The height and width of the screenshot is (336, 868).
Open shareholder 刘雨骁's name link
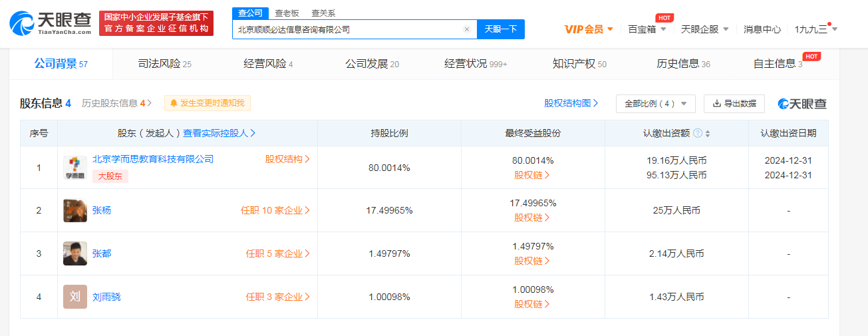106,297
